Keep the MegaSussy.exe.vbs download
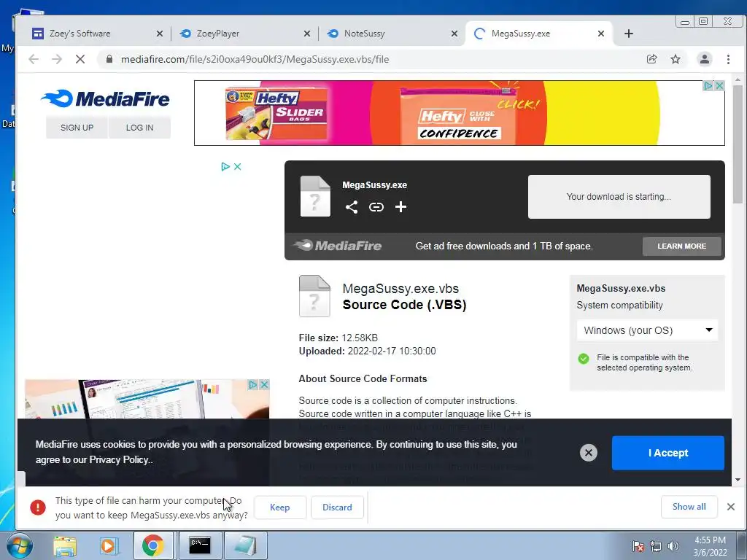The image size is (747, 560). click(279, 507)
